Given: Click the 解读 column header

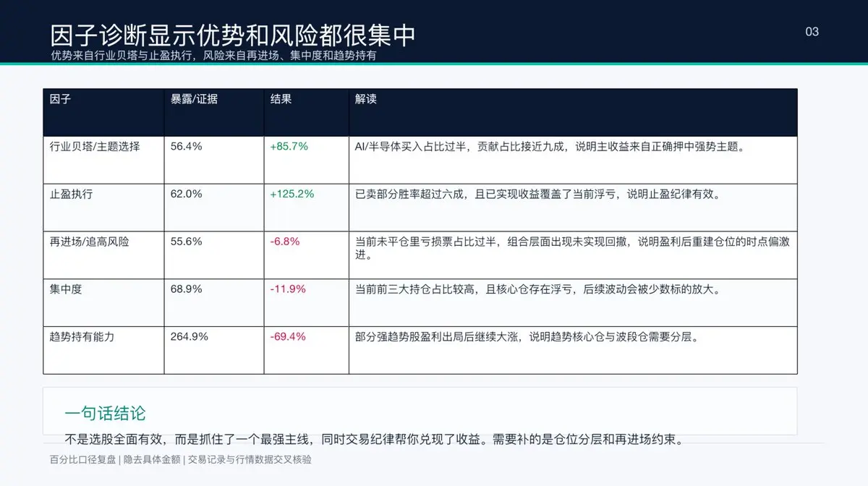Looking at the screenshot, I should (x=366, y=99).
